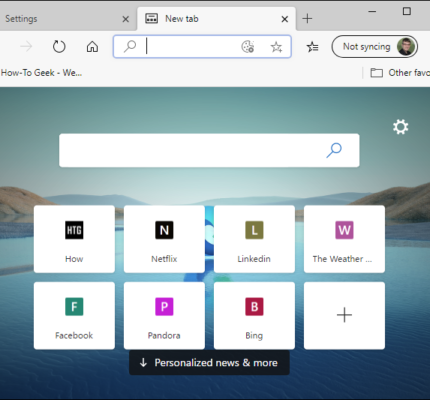Image resolution: width=430 pixels, height=400 pixels.
Task: Close the New tab tab
Action: [x=285, y=19]
